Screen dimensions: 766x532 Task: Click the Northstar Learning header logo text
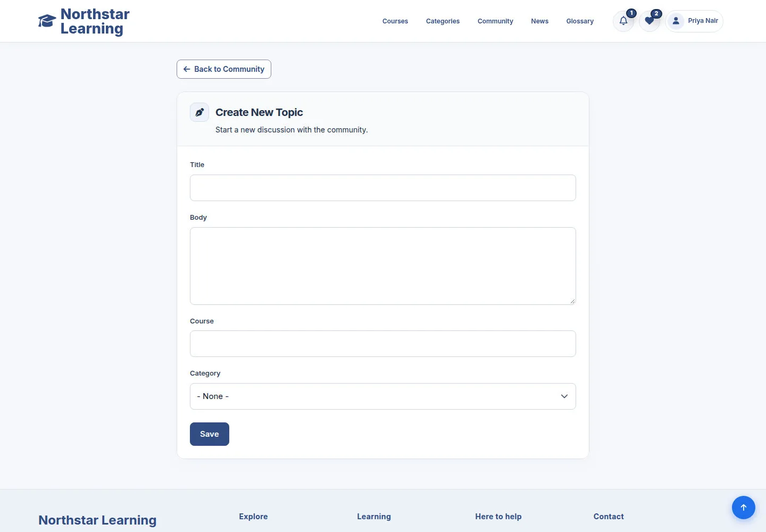pyautogui.click(x=95, y=21)
